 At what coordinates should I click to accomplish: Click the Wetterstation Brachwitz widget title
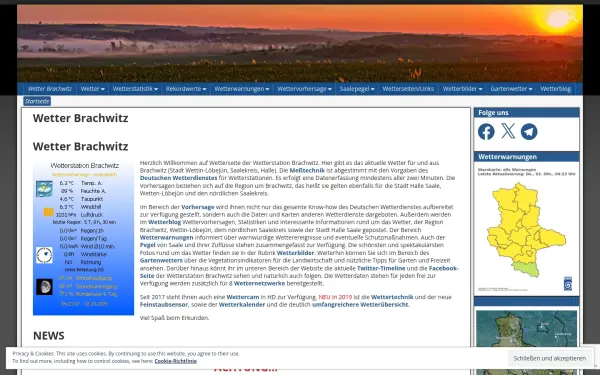coord(85,166)
